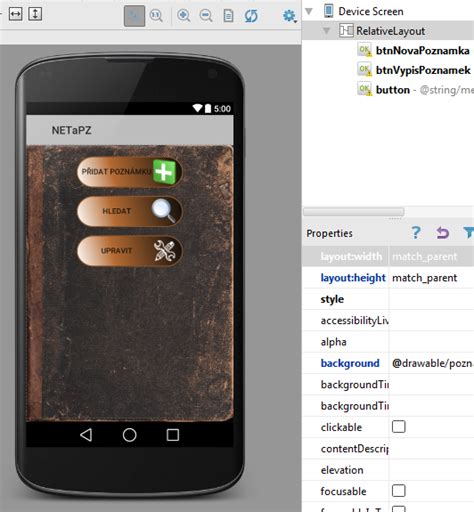Select the contentDescription property row
Viewport: 474px width, 512px height.
(x=388, y=449)
